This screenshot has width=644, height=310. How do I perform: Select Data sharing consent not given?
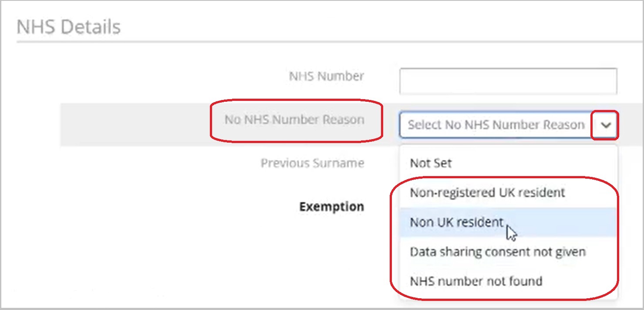pyautogui.click(x=497, y=252)
